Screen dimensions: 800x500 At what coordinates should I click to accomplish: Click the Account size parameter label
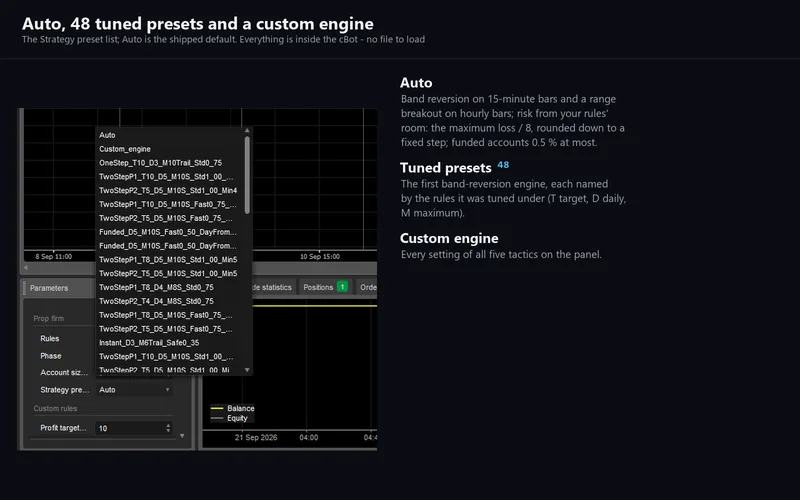(x=64, y=372)
